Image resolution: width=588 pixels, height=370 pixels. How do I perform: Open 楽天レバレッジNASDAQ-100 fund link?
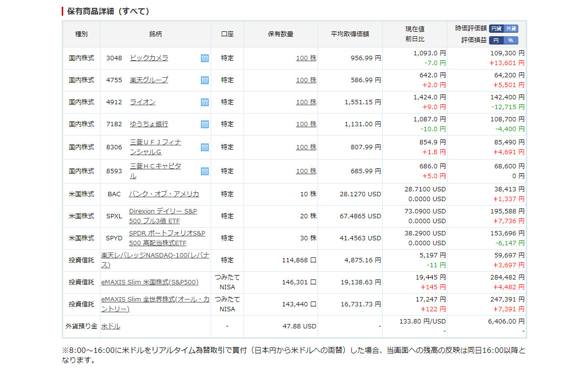[x=155, y=260]
